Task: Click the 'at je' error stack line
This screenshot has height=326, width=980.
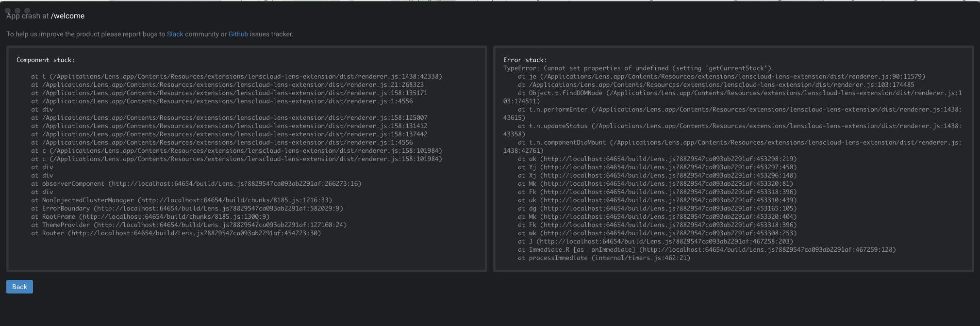Action: tap(722, 77)
